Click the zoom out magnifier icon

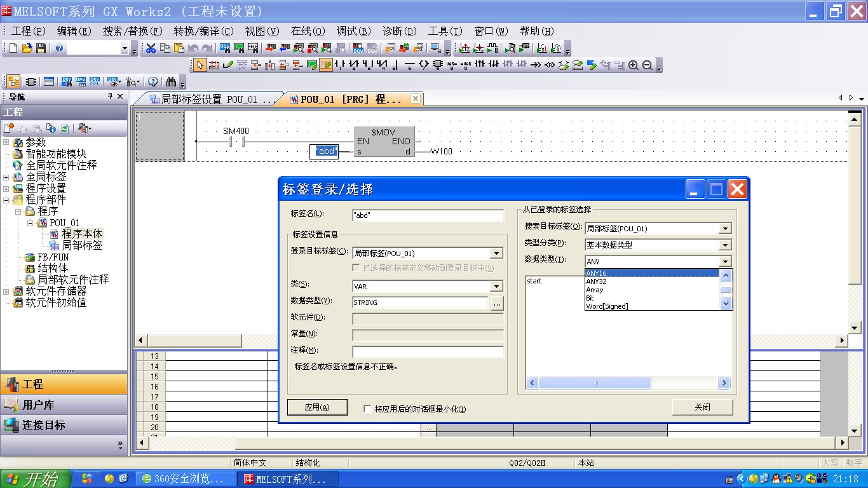click(x=648, y=65)
